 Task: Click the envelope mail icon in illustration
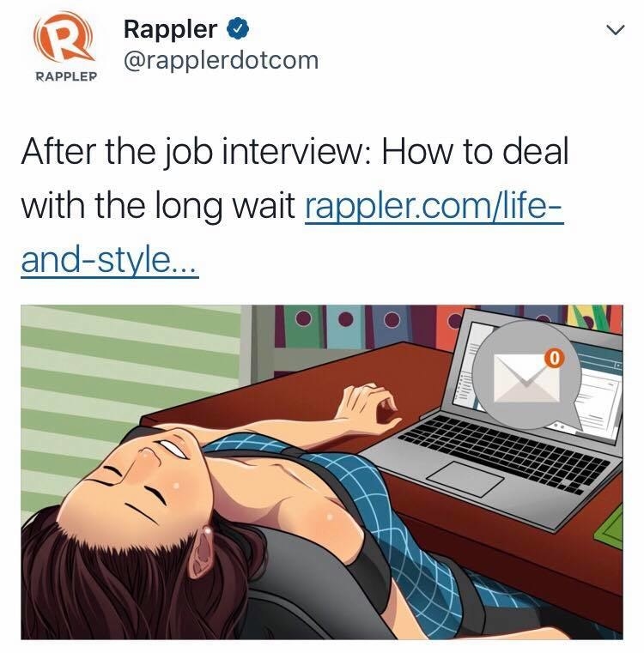pos(526,378)
